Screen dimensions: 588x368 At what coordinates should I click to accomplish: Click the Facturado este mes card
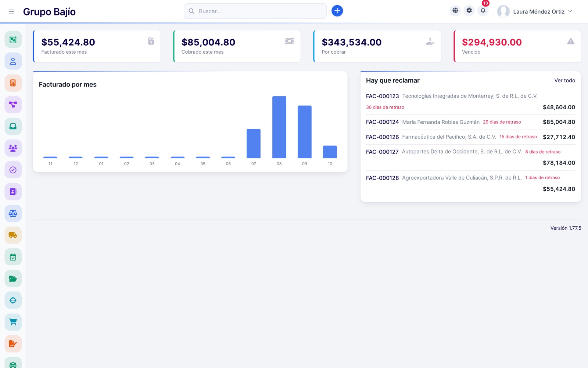tap(97, 46)
